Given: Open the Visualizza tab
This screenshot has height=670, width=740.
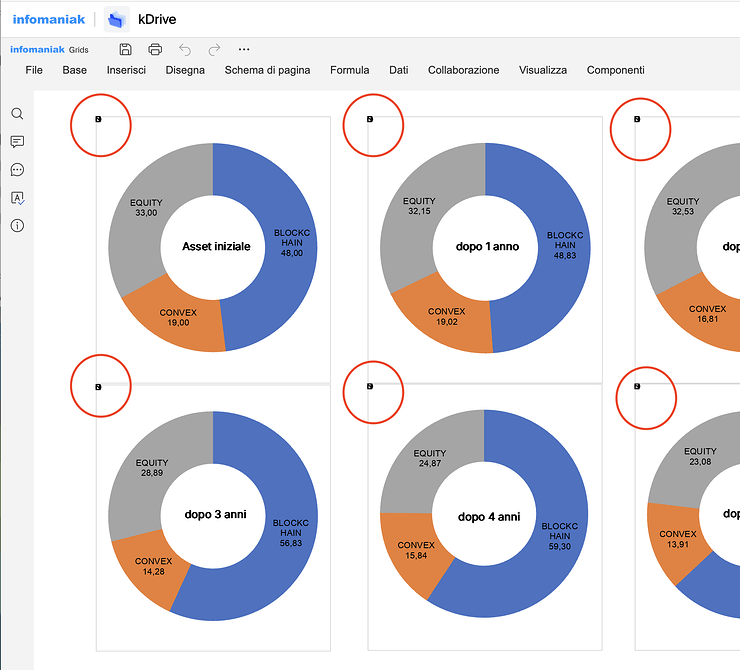Looking at the screenshot, I should tap(543, 70).
